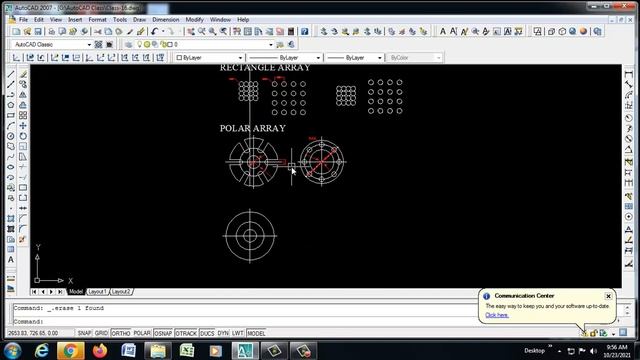
Task: Click MODEL button in status bar
Action: click(x=256, y=333)
